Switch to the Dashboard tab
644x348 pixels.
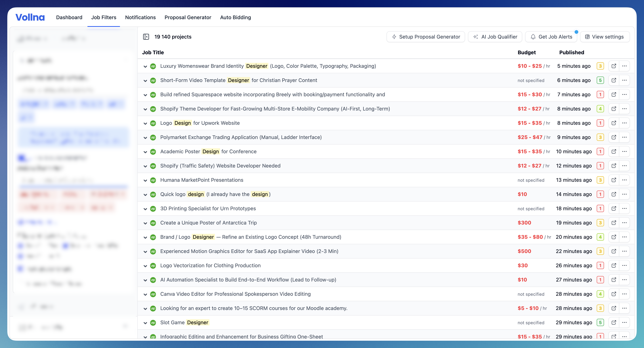[x=69, y=17]
